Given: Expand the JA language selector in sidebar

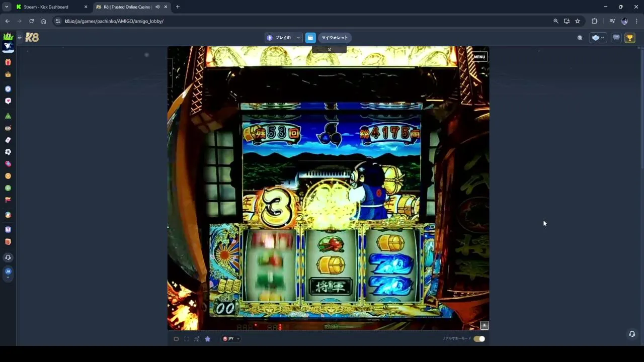Looking at the screenshot, I should 8,273.
